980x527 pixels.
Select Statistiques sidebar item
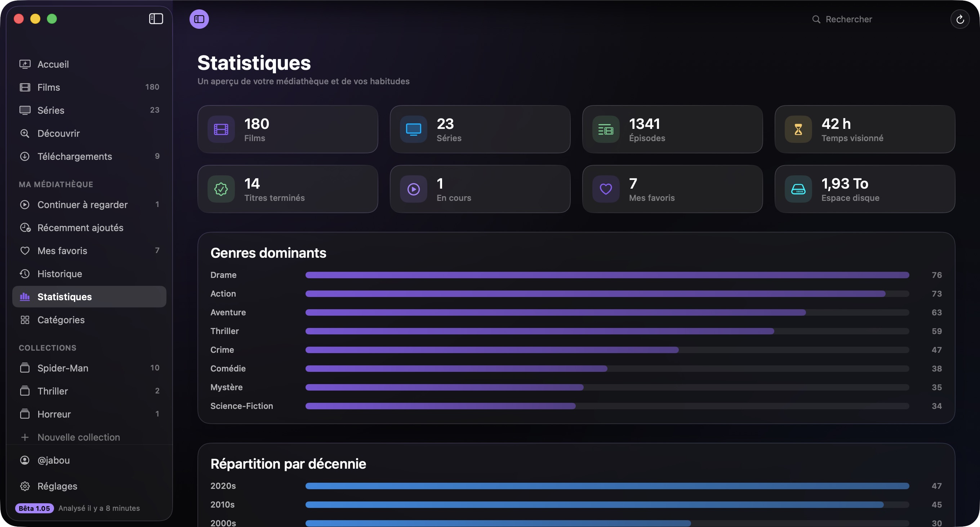pyautogui.click(x=89, y=297)
